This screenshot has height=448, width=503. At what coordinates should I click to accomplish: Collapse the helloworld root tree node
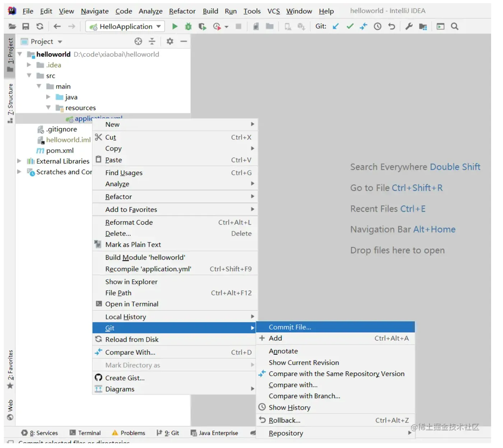pos(20,55)
